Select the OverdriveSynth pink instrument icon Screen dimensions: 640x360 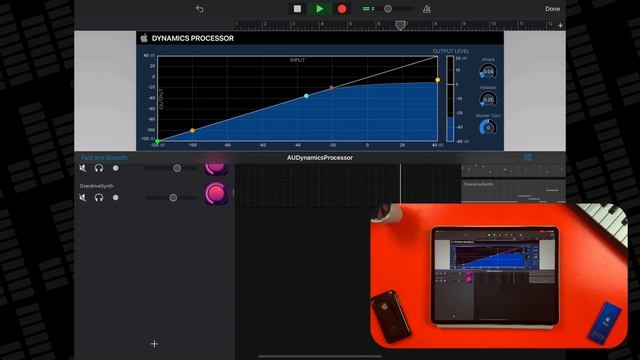tap(216, 193)
